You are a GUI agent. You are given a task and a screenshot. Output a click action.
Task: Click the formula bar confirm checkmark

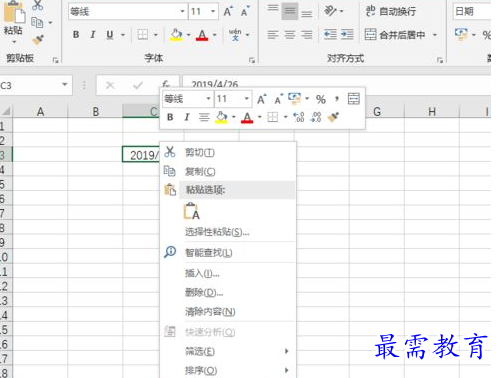click(x=138, y=86)
